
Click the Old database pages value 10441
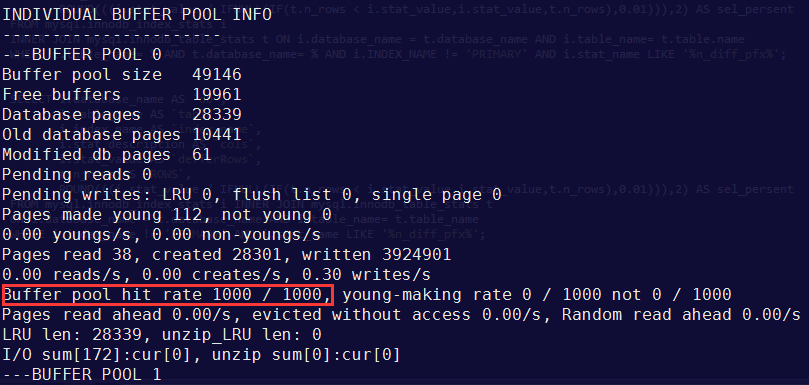click(217, 135)
